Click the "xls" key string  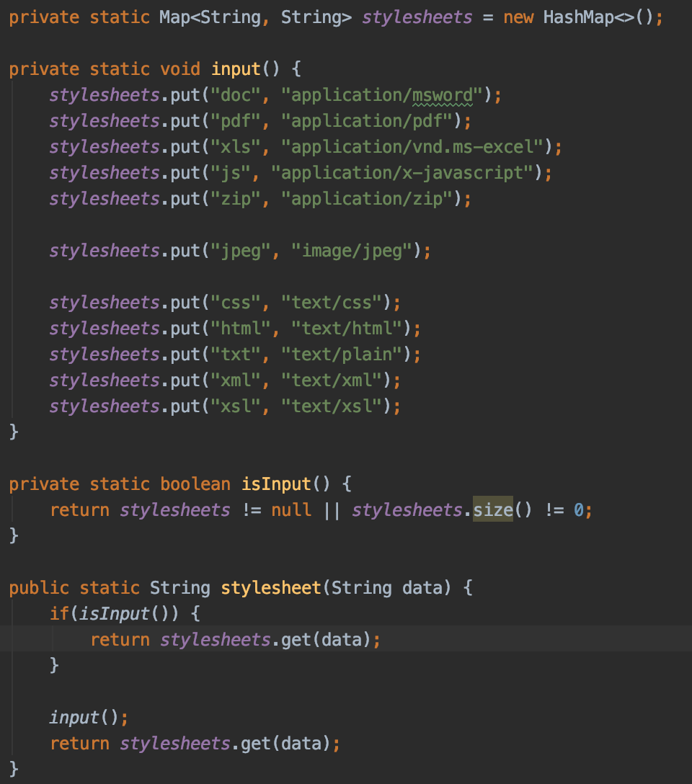coord(236,147)
